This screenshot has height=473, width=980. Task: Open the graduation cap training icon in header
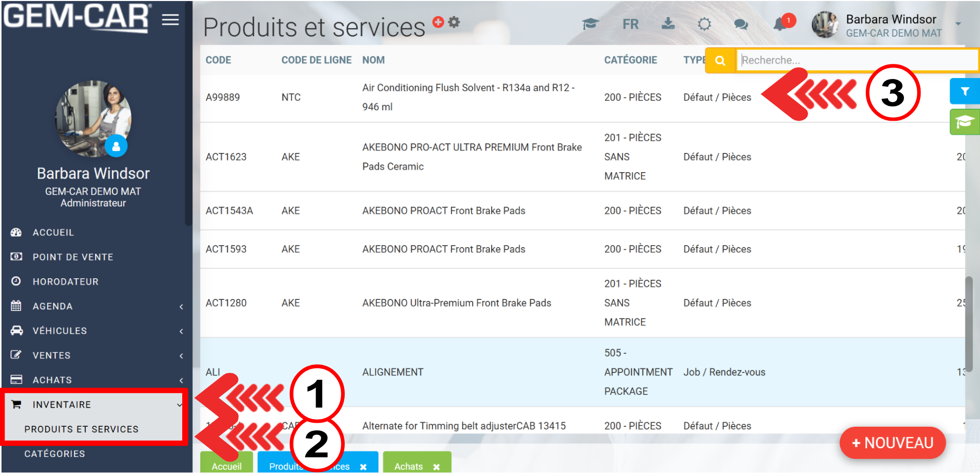590,24
